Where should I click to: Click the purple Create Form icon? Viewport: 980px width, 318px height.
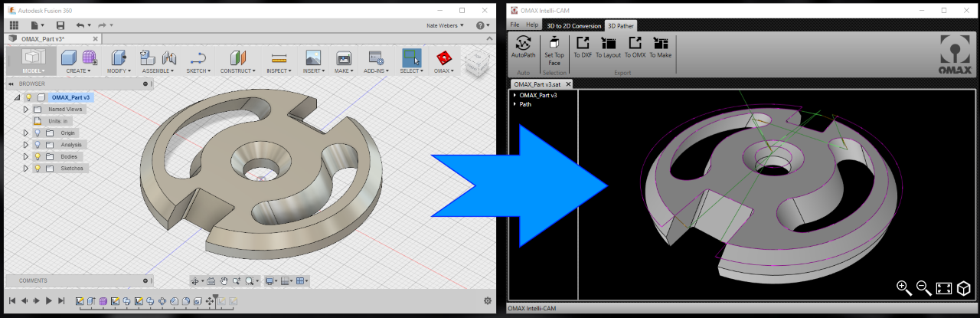click(x=89, y=57)
